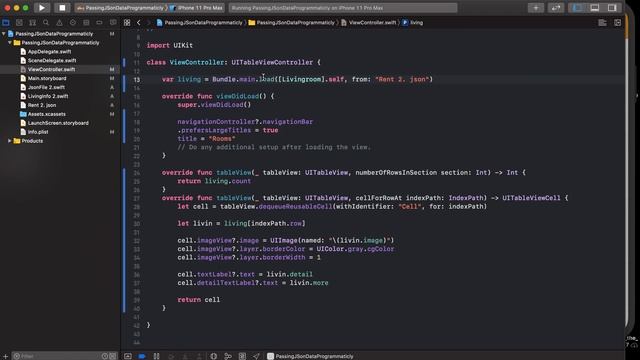Collapse the PassingJSonDataProgrammaticly folder group

pos(10,42)
